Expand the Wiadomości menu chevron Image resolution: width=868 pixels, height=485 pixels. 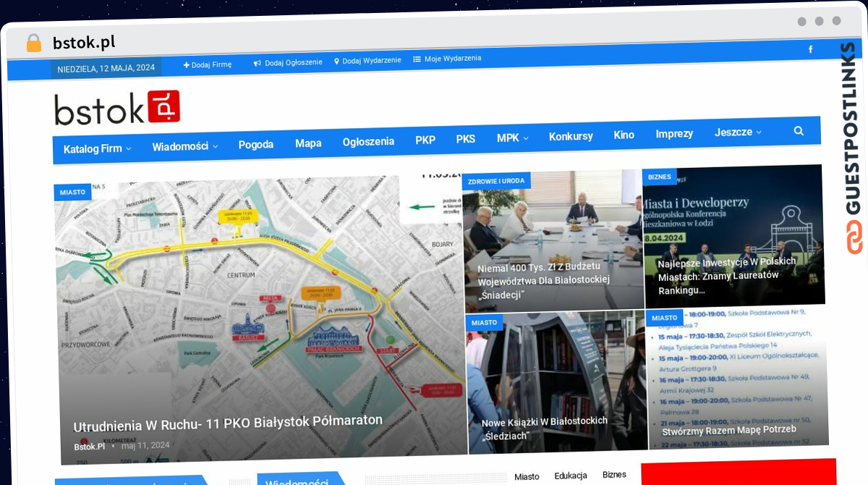215,146
